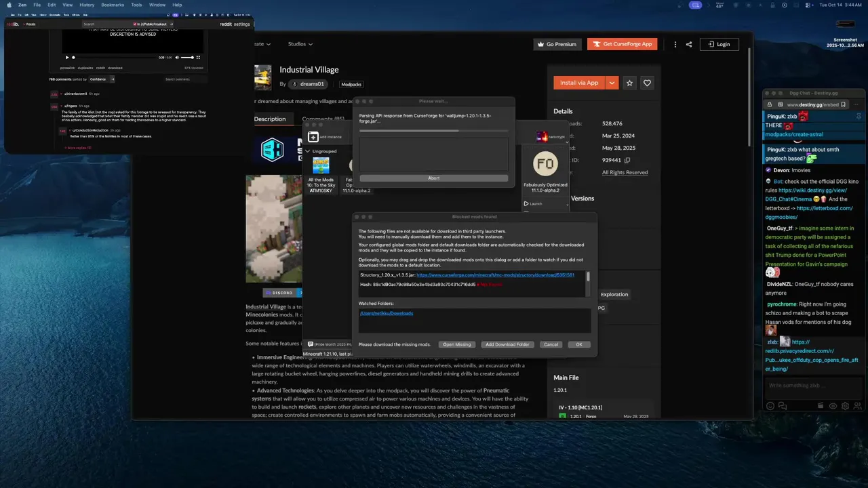This screenshot has width=868, height=488.
Task: Click the download link under the redlib video
Action: click(115, 68)
